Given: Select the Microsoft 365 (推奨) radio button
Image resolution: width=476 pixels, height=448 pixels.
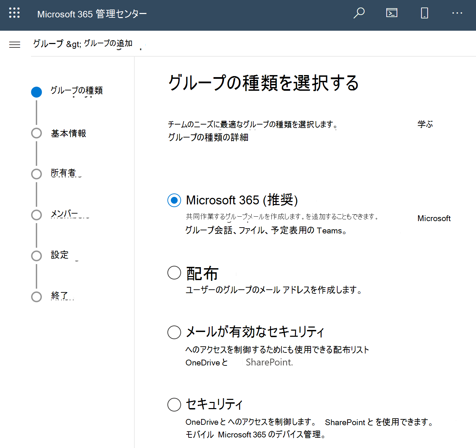Looking at the screenshot, I should (174, 200).
